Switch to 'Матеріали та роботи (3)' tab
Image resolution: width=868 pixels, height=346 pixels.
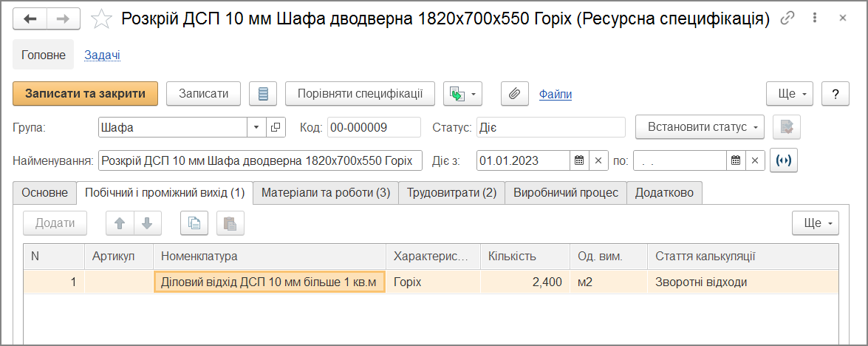[325, 193]
